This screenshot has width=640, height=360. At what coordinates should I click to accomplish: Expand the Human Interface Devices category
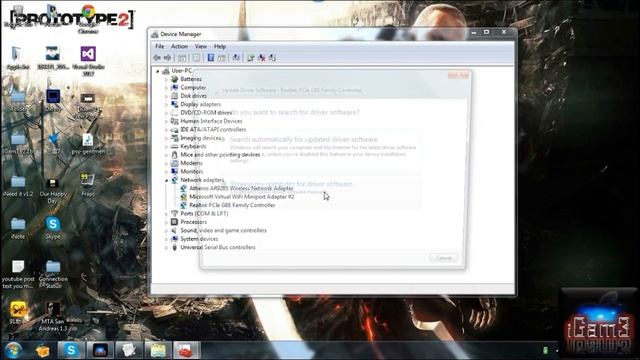tap(166, 121)
